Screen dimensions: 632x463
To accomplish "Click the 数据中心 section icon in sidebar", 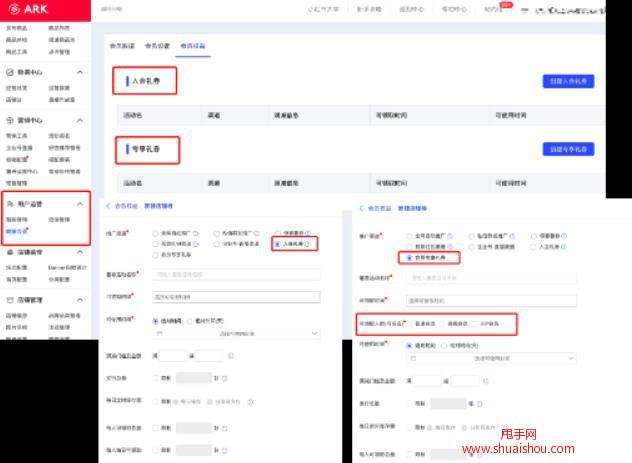I will coord(10,73).
